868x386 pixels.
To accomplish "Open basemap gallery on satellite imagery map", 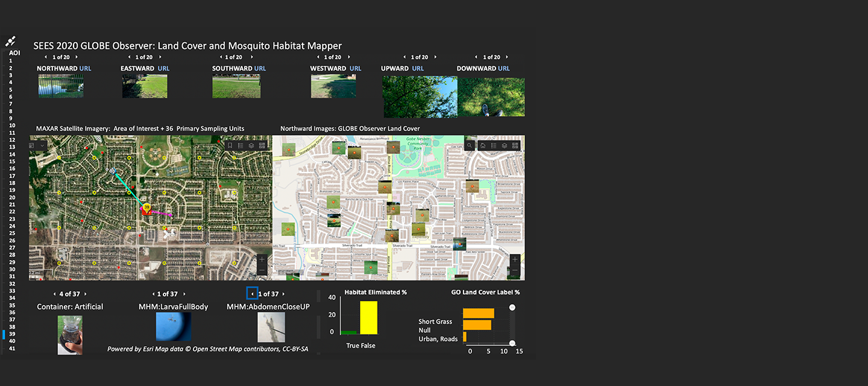I will point(262,145).
